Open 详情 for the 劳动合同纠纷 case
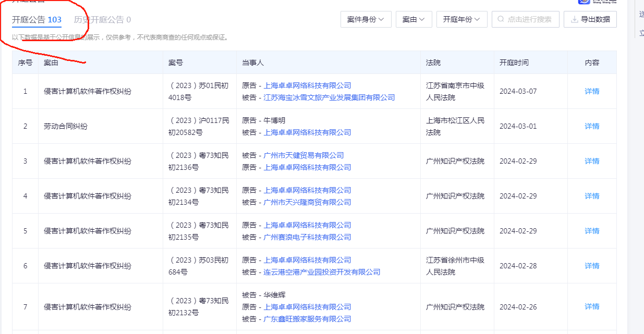This screenshot has height=334, width=644. [592, 126]
